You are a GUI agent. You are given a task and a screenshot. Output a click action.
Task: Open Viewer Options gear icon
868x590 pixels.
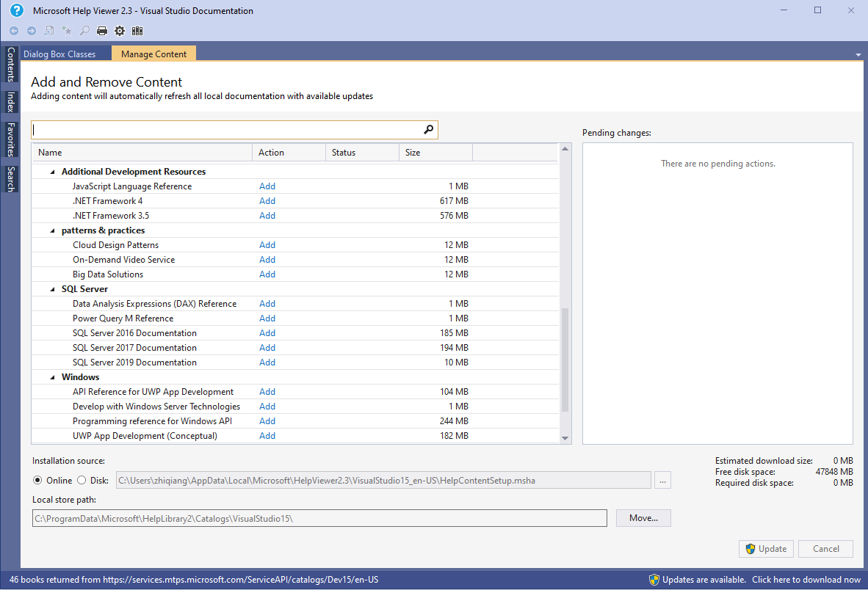120,31
